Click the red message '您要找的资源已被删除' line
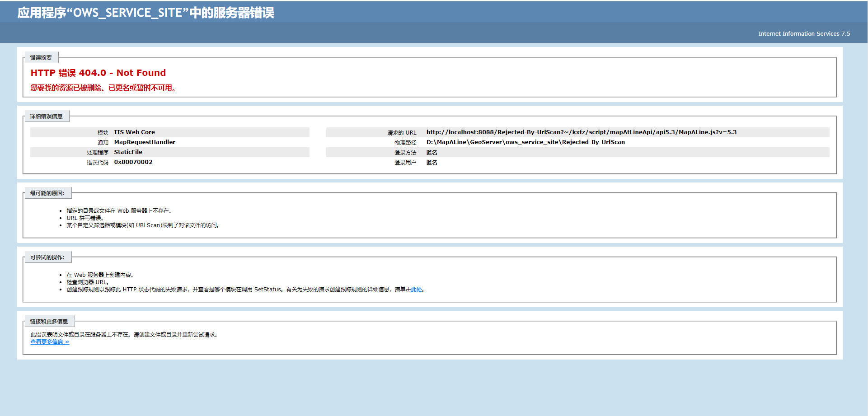The image size is (868, 416). click(104, 88)
